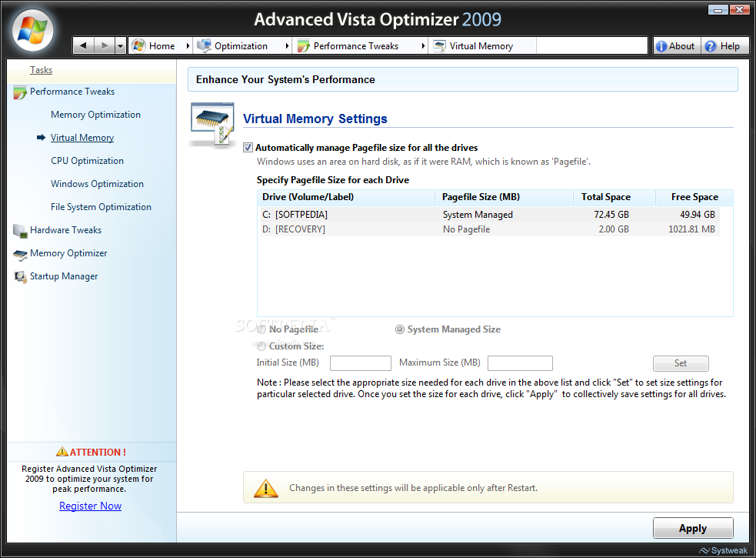Click the Tasks heading in sidebar
756x558 pixels.
[41, 70]
